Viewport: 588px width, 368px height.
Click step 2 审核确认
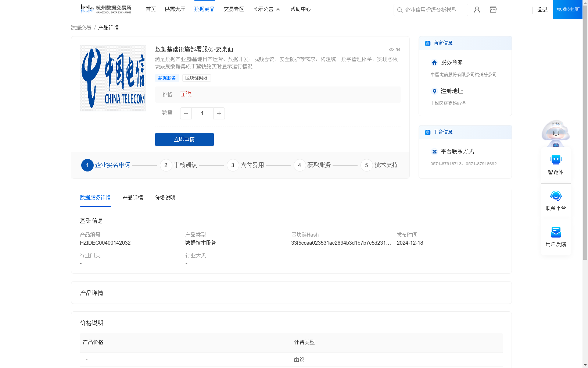coord(179,165)
